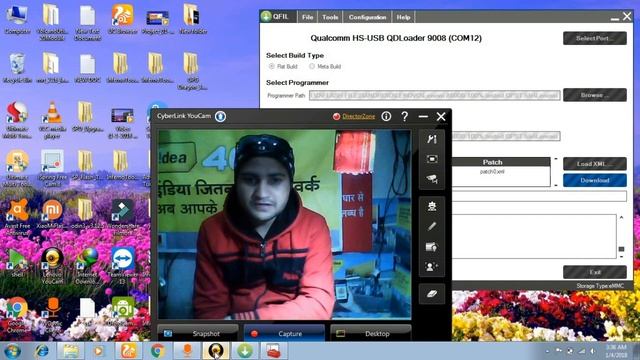Click QFIL log scroll-up arrow
The width and height of the screenshot is (640, 360).
[621, 218]
